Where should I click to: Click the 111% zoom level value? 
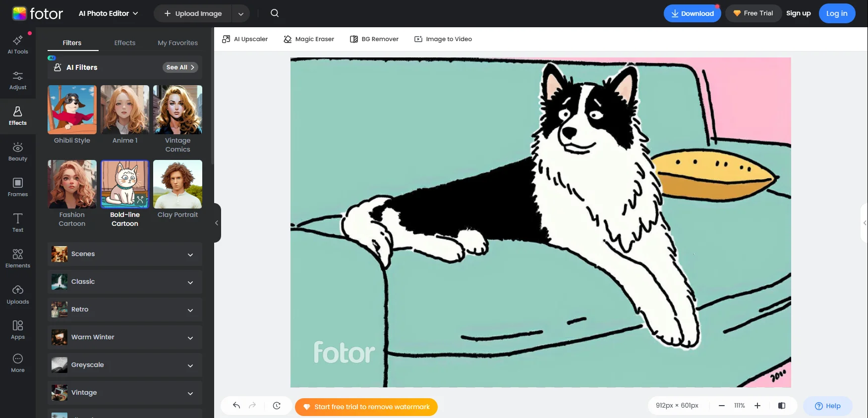pos(740,406)
